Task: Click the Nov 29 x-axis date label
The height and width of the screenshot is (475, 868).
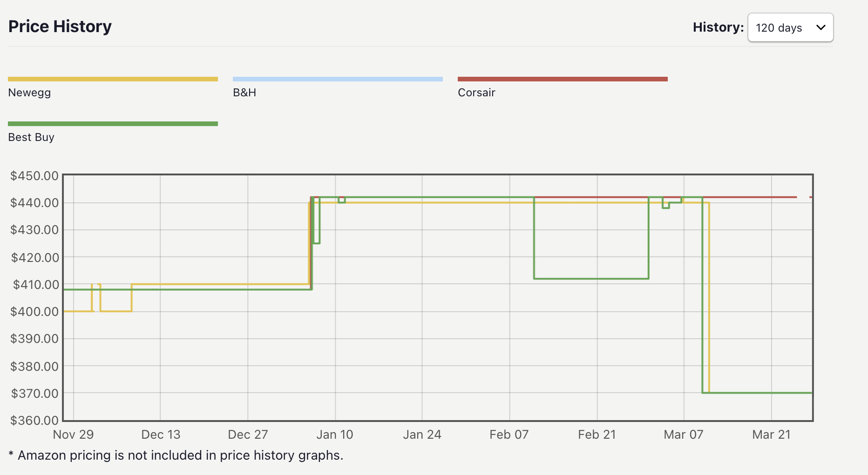Action: pos(74,435)
